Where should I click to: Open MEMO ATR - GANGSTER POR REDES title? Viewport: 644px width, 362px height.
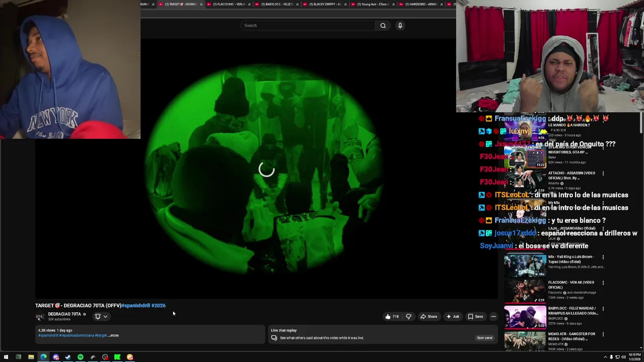click(x=572, y=336)
